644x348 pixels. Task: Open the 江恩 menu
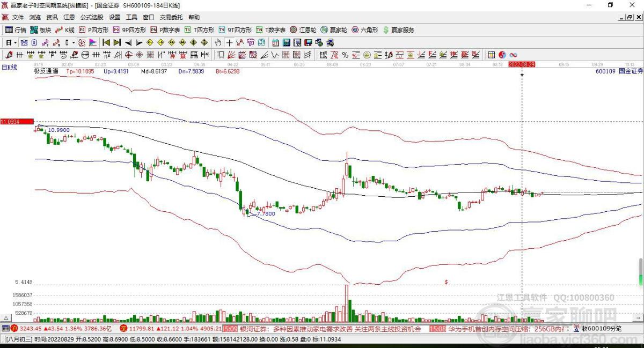point(69,17)
